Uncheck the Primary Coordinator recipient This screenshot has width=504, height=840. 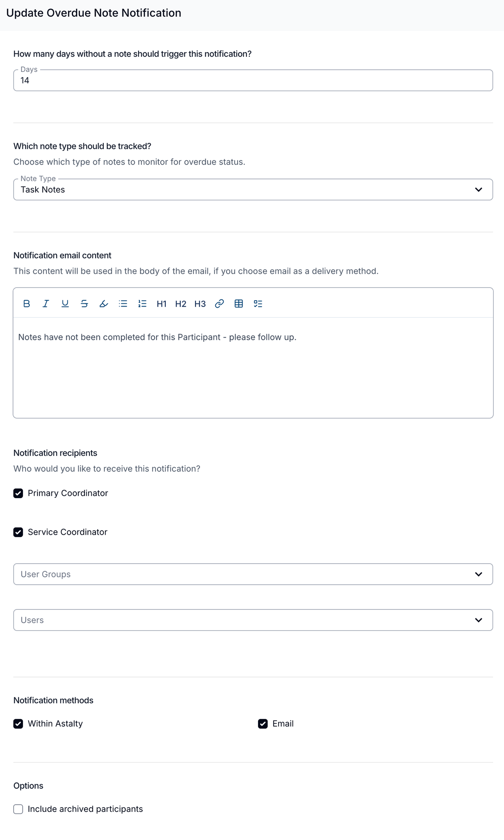(18, 493)
